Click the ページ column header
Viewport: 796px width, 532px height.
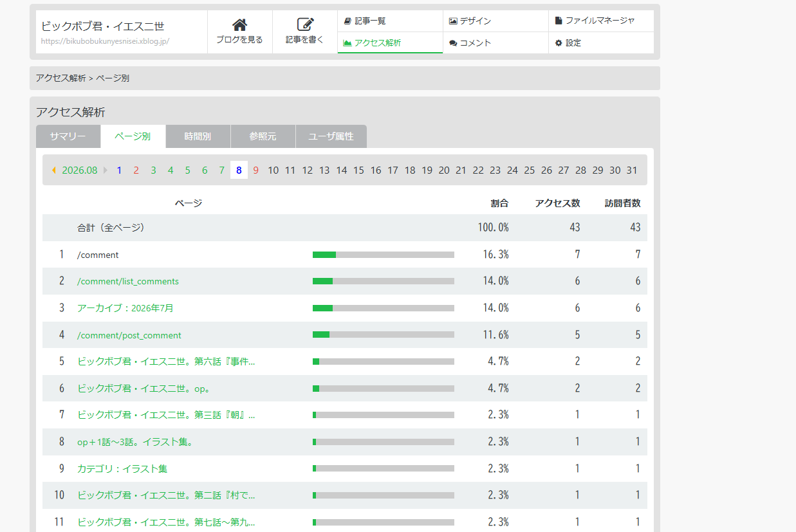coord(189,203)
